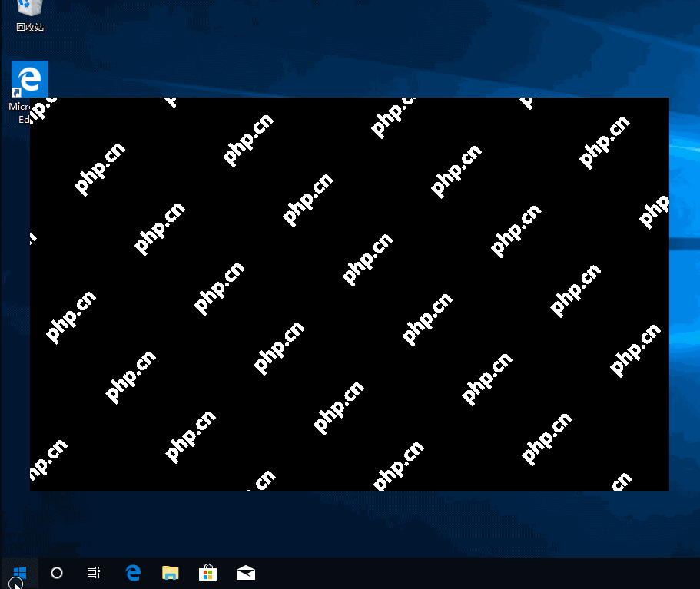The image size is (700, 589).
Task: Open the Start menu
Action: coord(18,573)
